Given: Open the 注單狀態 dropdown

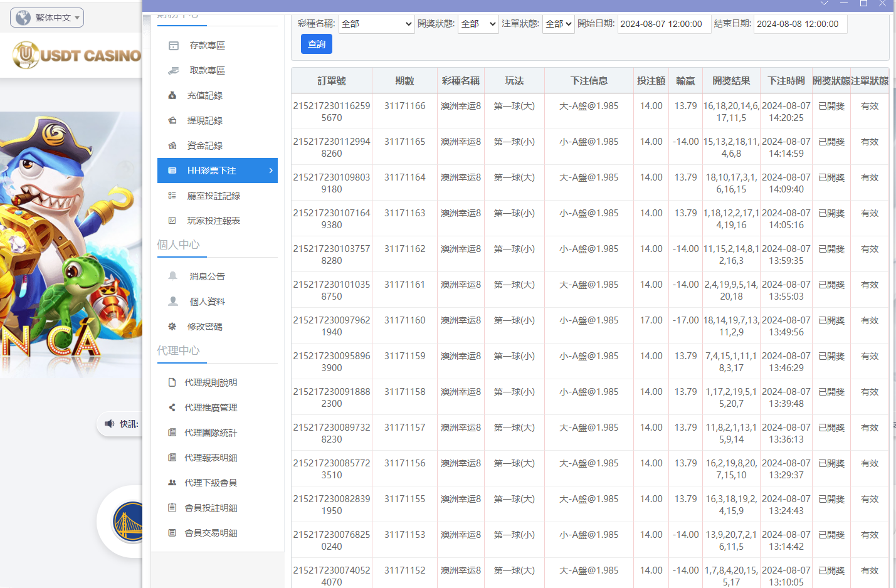Looking at the screenshot, I should click(558, 23).
